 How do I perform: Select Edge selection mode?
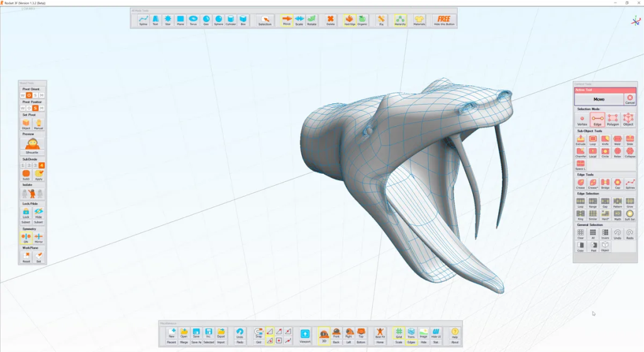pyautogui.click(x=597, y=120)
